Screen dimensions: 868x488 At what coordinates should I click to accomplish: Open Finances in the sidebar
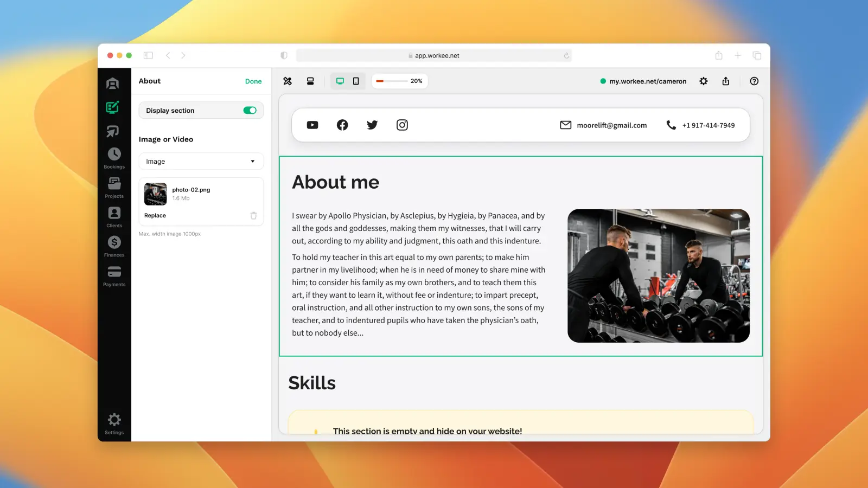(x=114, y=246)
